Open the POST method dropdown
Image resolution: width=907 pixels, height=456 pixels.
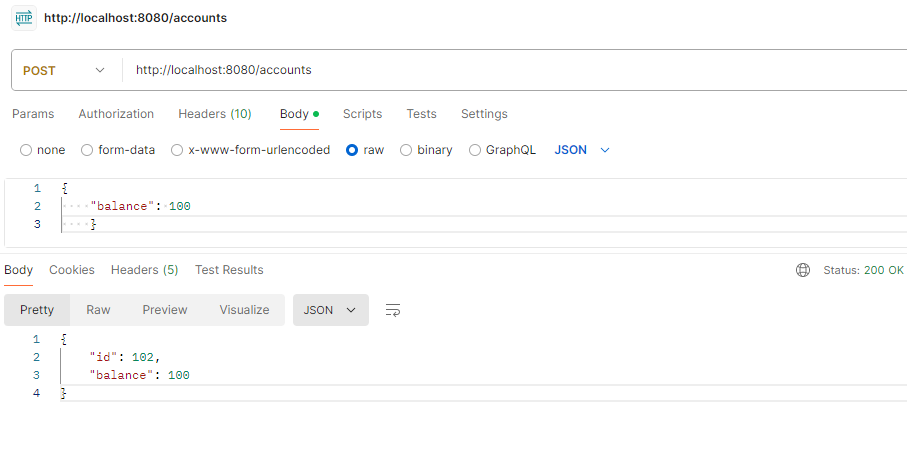(64, 70)
